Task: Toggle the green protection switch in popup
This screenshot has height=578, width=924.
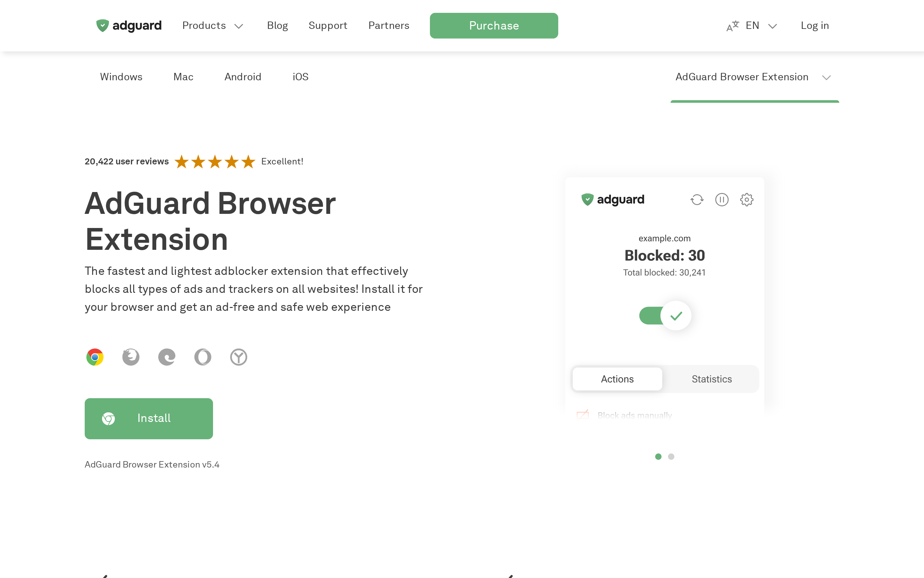Action: (x=665, y=316)
